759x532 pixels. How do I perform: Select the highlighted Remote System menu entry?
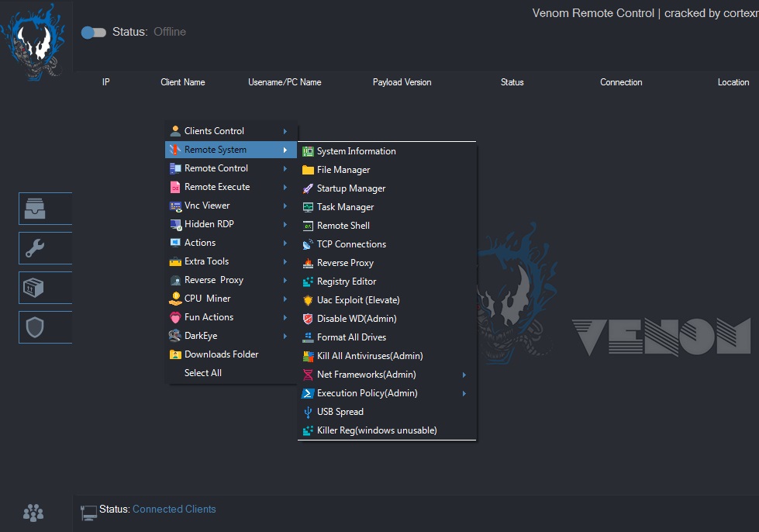click(x=231, y=150)
